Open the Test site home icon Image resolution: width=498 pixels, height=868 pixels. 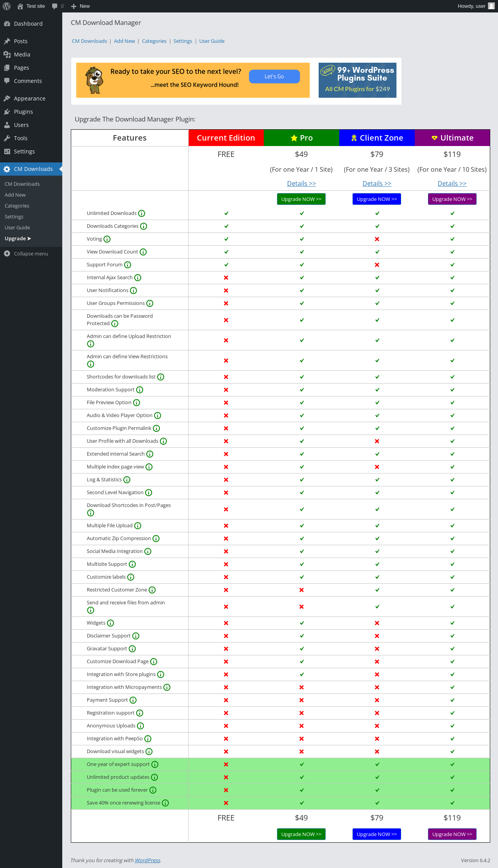tap(20, 6)
